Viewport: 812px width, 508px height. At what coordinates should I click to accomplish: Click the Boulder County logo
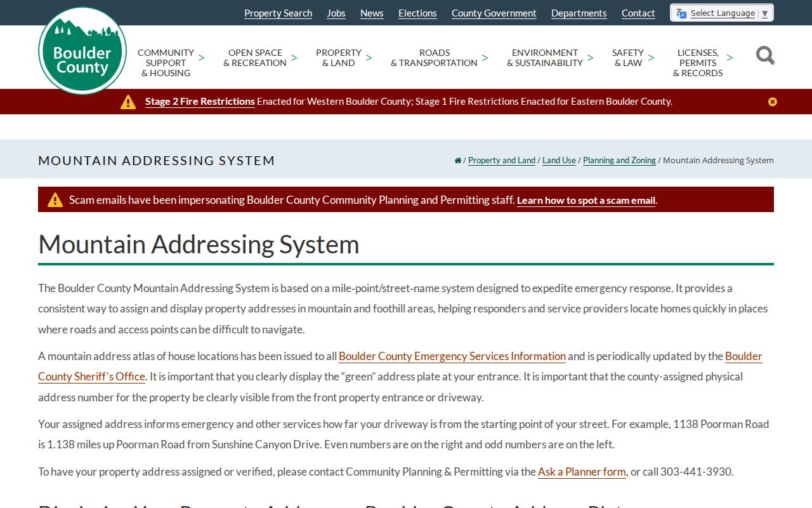click(82, 51)
